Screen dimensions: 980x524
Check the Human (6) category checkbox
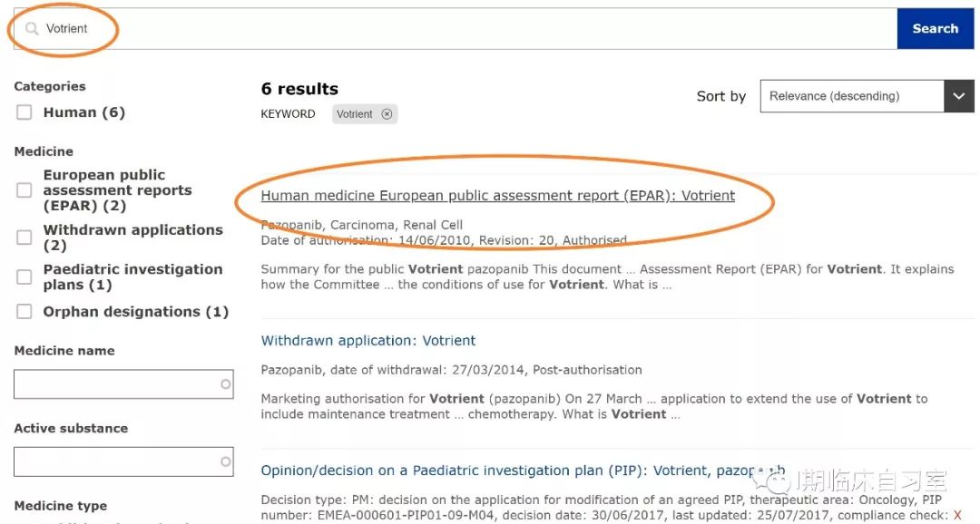(24, 112)
